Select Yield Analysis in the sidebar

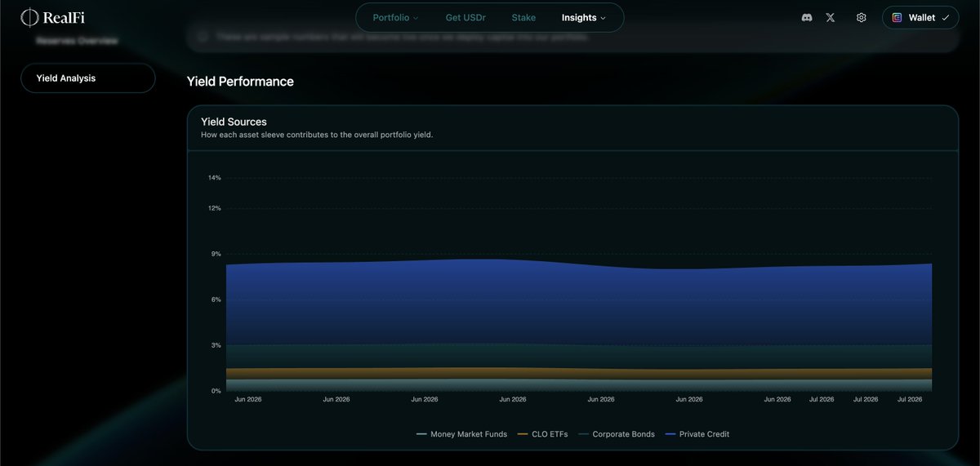[x=88, y=78]
